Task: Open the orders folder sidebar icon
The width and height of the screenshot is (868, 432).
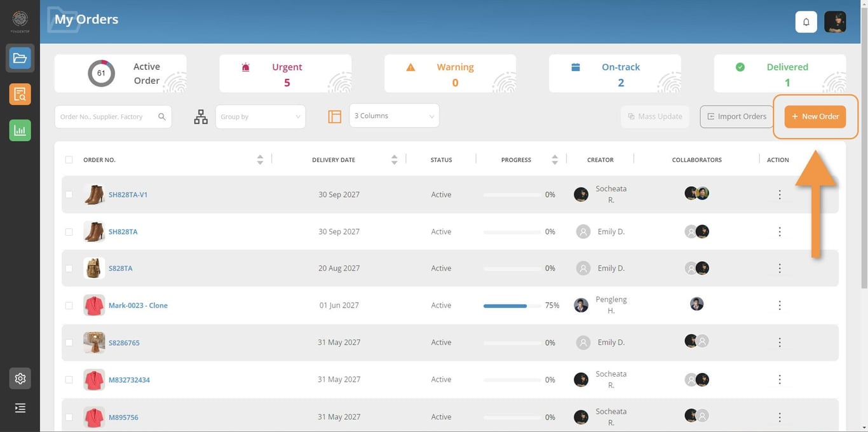Action: (x=20, y=58)
